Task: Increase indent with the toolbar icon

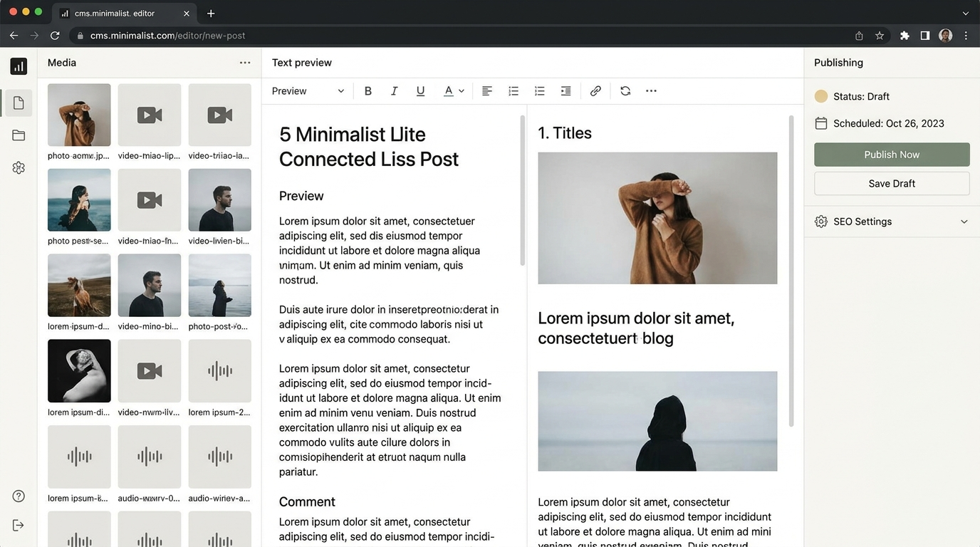Action: tap(566, 91)
